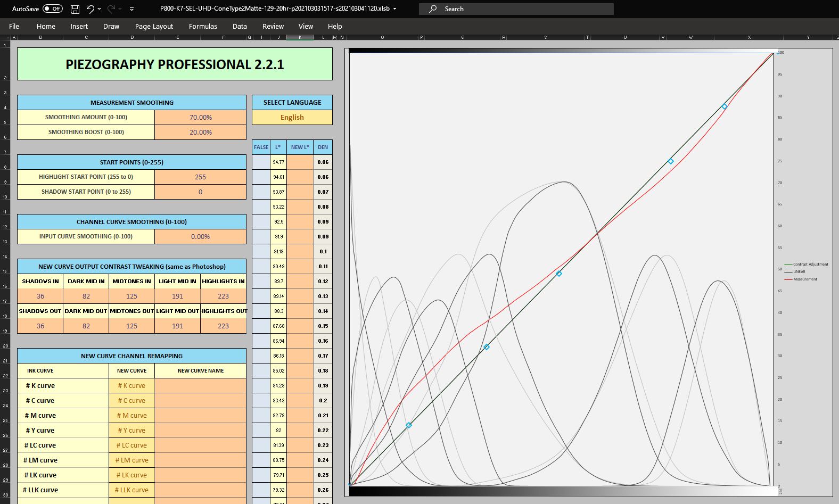Open the Undo history dropdown arrow
This screenshot has width=839, height=504.
coord(100,9)
